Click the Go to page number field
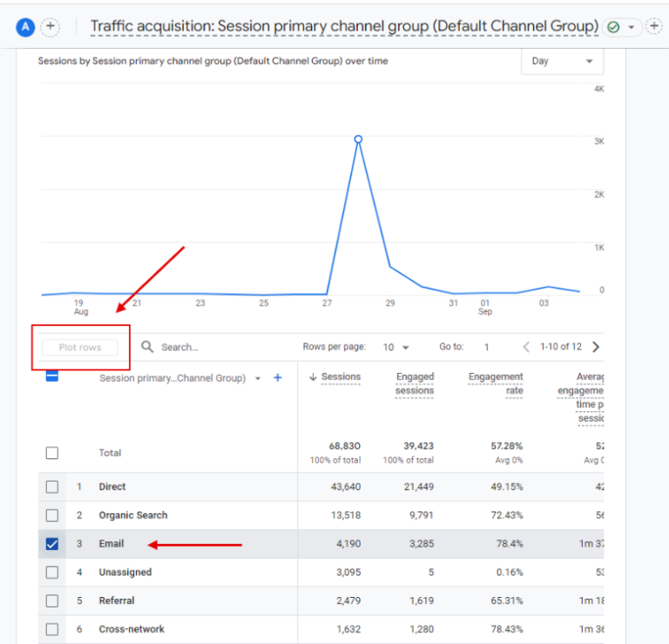This screenshot has height=644, width=669. [486, 348]
